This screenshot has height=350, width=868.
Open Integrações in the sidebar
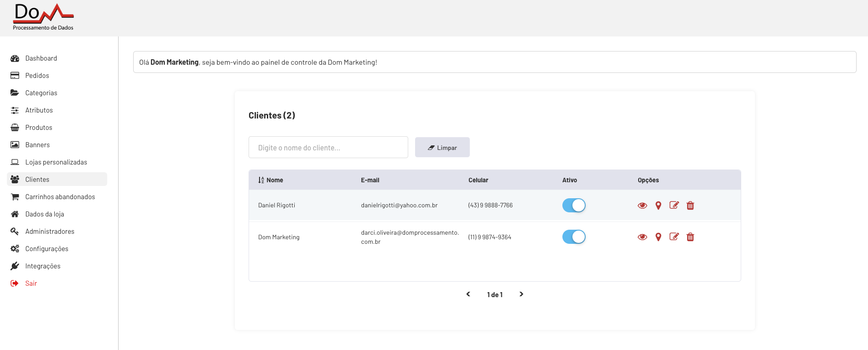pos(42,266)
